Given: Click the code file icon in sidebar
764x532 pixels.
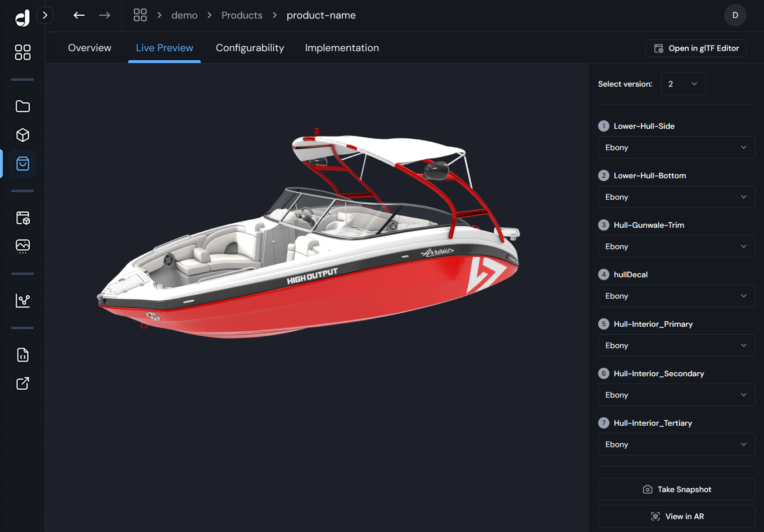Looking at the screenshot, I should pyautogui.click(x=22, y=355).
